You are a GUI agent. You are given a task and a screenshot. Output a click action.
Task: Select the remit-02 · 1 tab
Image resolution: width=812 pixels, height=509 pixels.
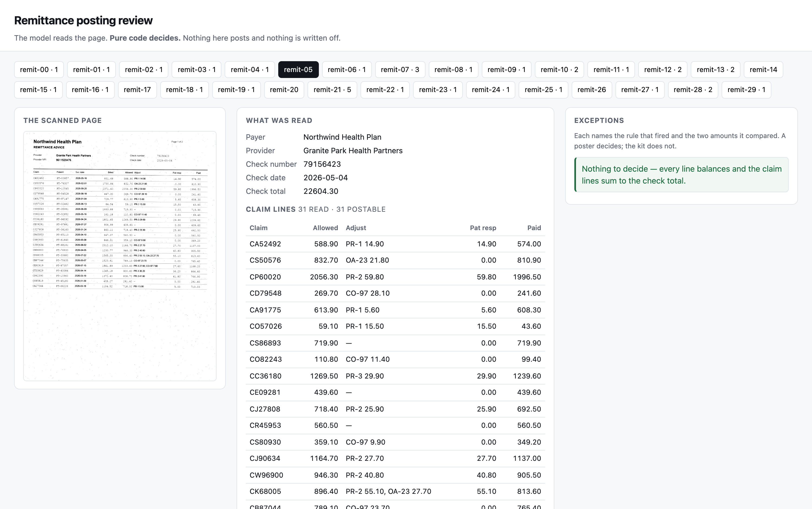[144, 70]
